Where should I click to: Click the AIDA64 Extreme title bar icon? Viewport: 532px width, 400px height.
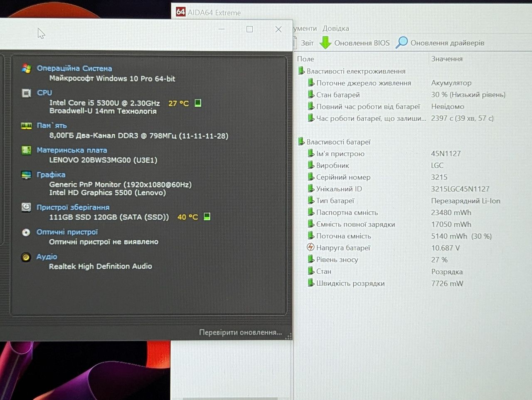pyautogui.click(x=180, y=12)
